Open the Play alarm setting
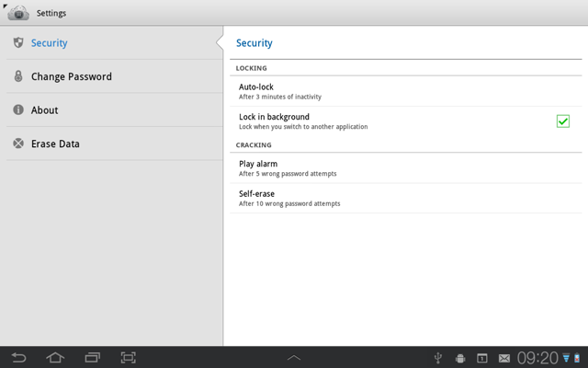 [x=406, y=168]
